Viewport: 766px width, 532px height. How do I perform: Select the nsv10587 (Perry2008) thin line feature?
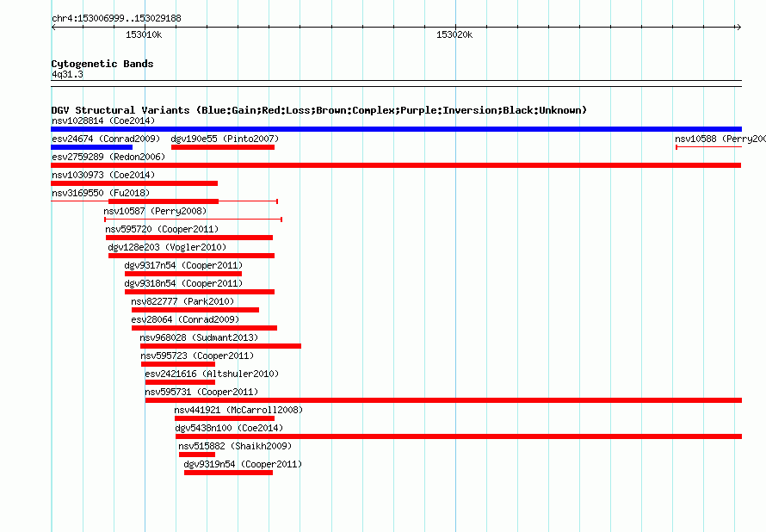click(x=193, y=220)
